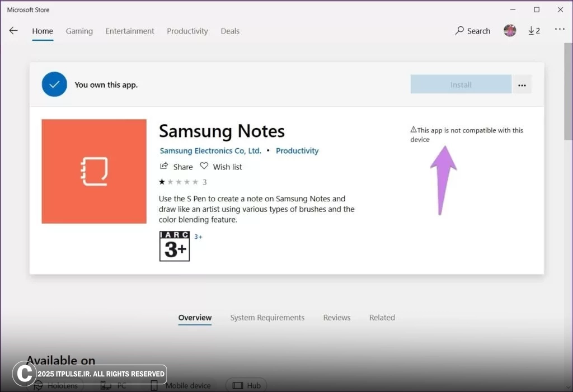Open the 3+ age rating link
Image resolution: width=573 pixels, height=392 pixels.
[x=198, y=237]
